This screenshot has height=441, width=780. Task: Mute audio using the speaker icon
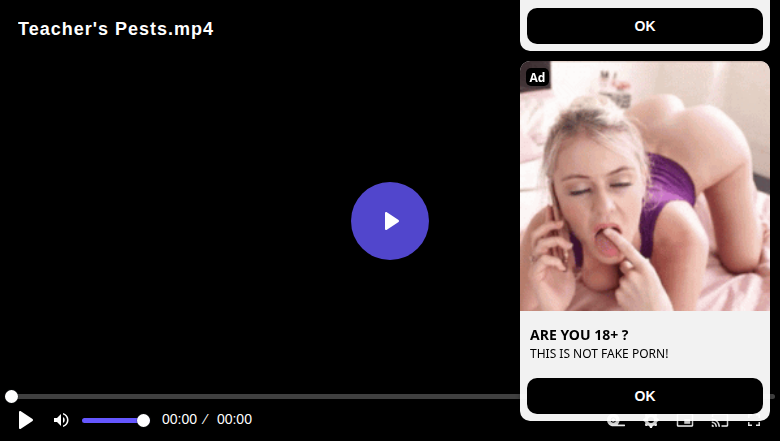tap(61, 420)
